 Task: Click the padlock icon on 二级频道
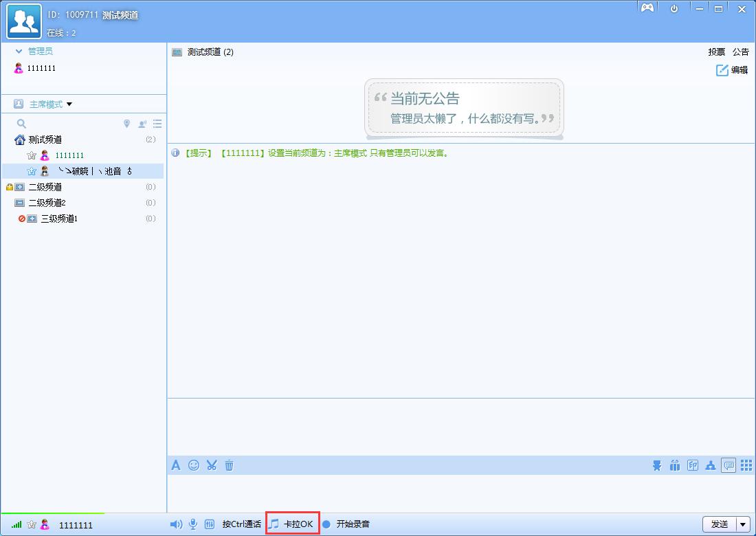point(9,187)
